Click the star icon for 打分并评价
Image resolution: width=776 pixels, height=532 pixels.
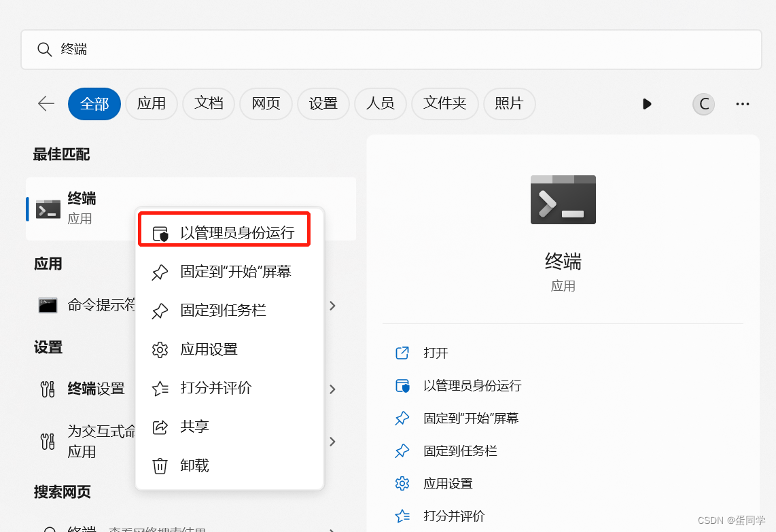(160, 388)
